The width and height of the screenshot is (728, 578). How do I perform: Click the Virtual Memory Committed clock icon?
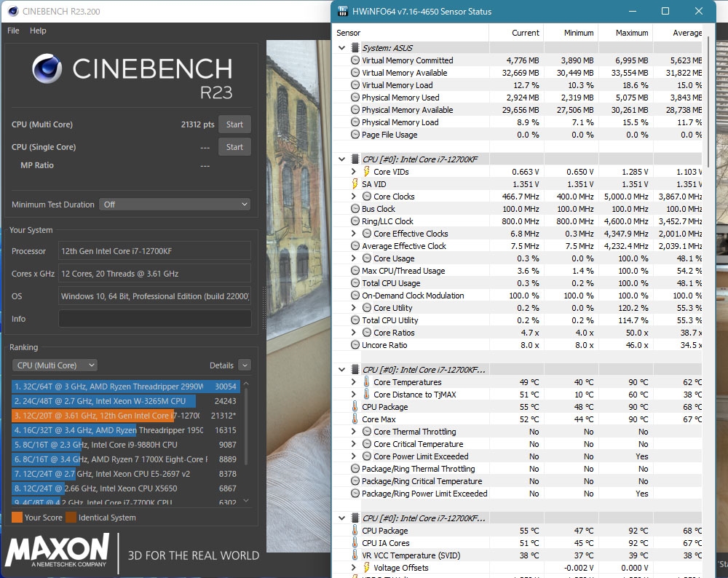click(355, 60)
